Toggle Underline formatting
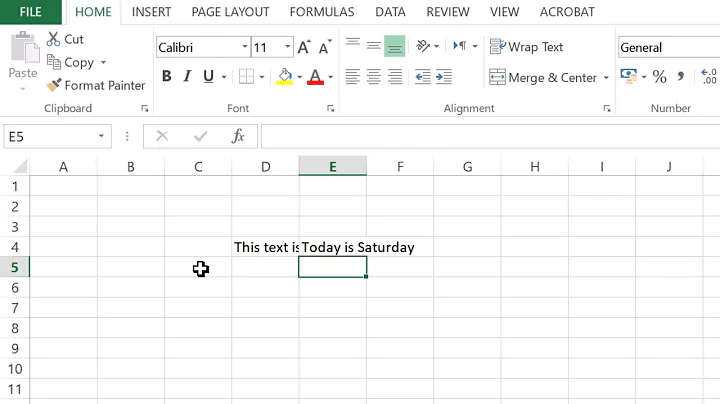Image resolution: width=720 pixels, height=404 pixels. (208, 76)
